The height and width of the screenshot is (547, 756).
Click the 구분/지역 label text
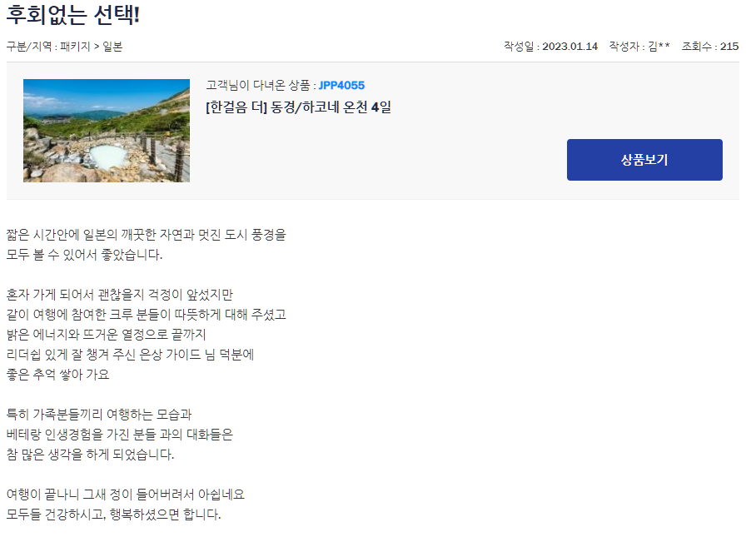(29, 47)
